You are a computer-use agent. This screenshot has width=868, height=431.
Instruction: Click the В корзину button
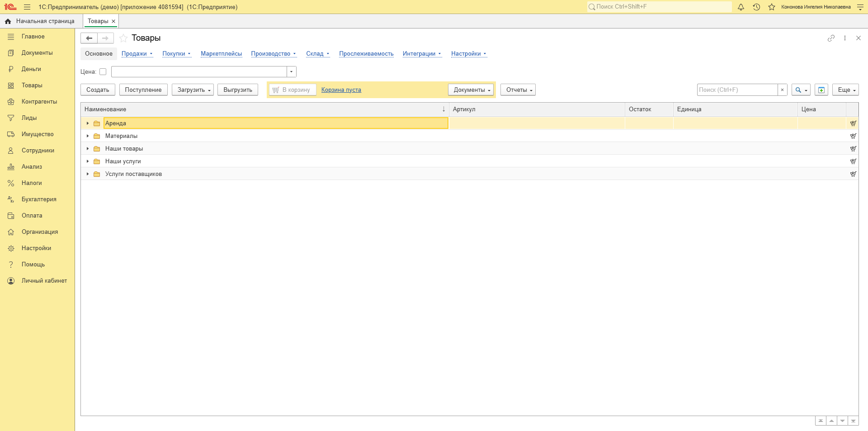click(292, 90)
